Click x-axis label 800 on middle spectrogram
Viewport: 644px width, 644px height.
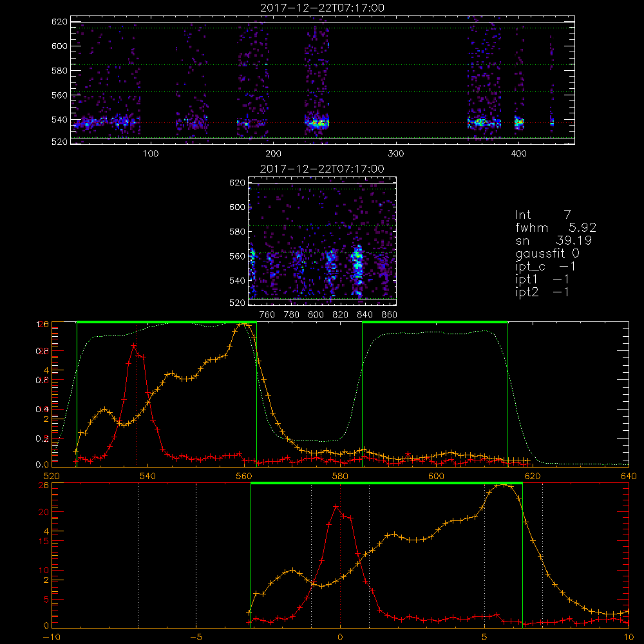pyautogui.click(x=316, y=315)
